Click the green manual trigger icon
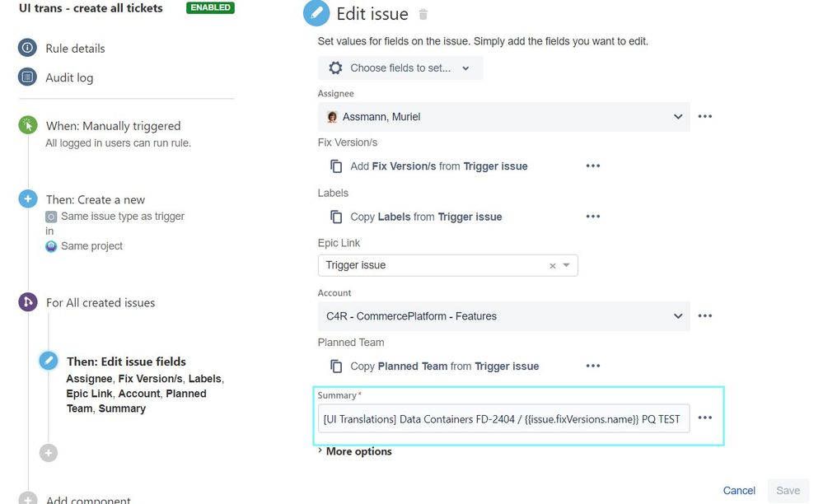Image resolution: width=823 pixels, height=504 pixels. coord(28,126)
